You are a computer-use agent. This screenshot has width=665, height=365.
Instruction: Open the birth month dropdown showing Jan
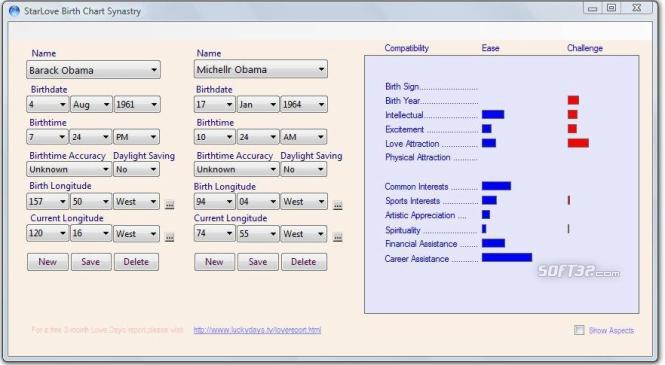point(257,104)
